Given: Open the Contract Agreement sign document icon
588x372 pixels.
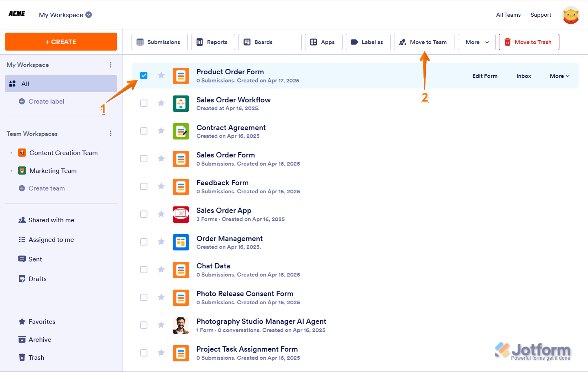Looking at the screenshot, I should [x=180, y=131].
